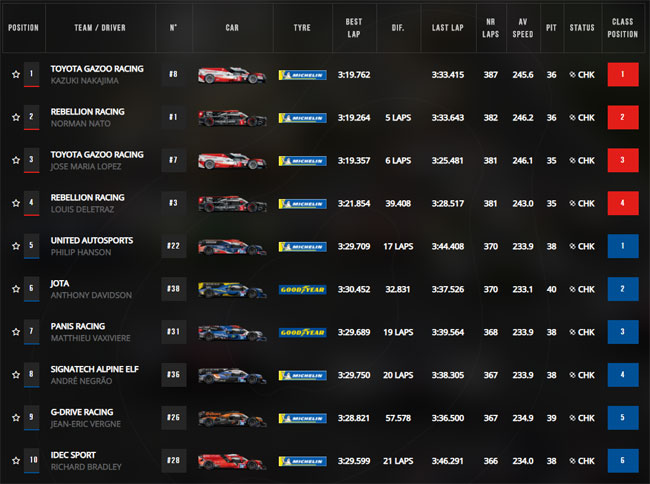Open United Autosports #22 car image
This screenshot has width=650, height=484.
point(232,247)
